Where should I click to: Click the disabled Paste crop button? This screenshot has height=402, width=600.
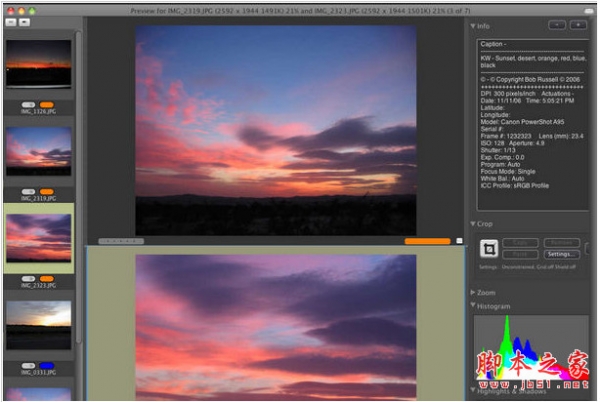(520, 254)
